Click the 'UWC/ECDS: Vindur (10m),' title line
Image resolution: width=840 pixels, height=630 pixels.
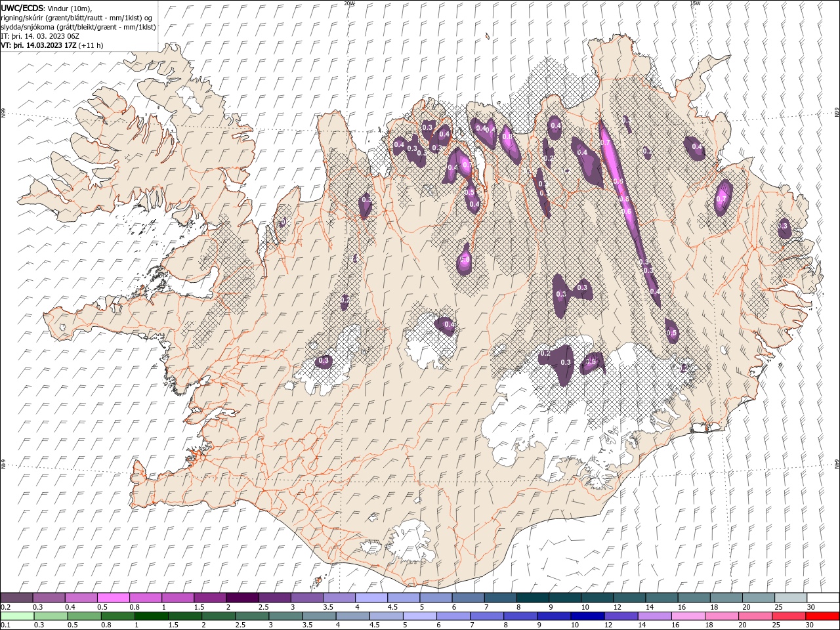point(47,8)
